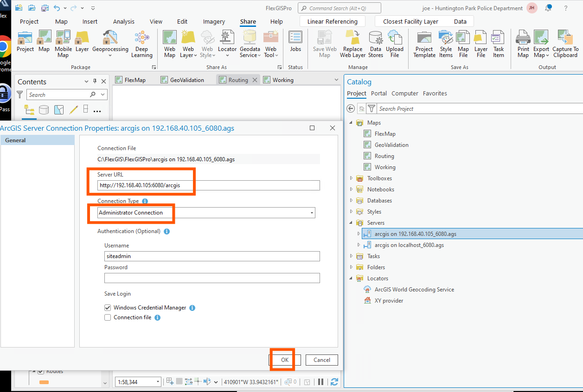
Task: Click the Task Item icon
Action: pyautogui.click(x=498, y=44)
